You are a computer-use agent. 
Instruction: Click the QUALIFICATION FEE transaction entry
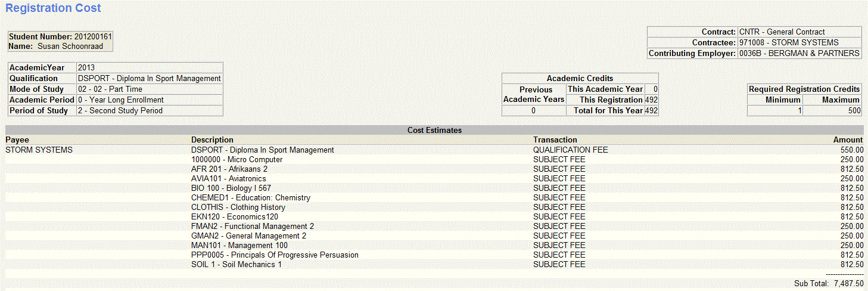pos(570,150)
